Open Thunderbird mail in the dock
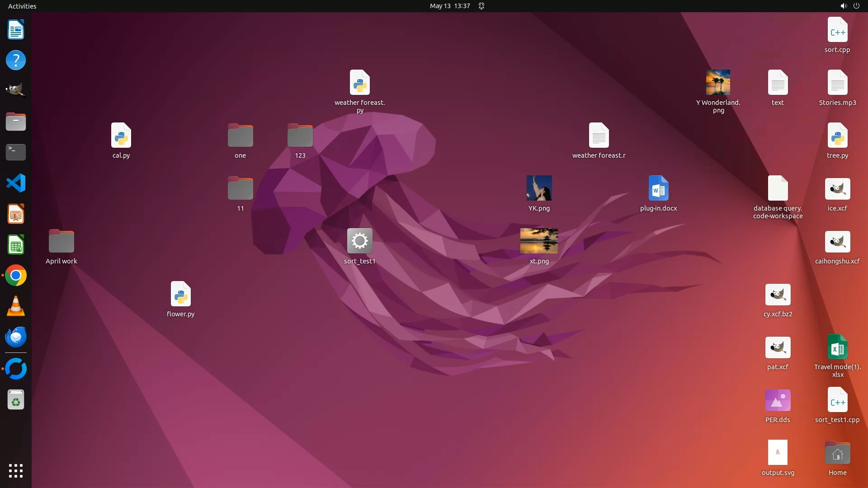This screenshot has height=488, width=868. (x=16, y=337)
